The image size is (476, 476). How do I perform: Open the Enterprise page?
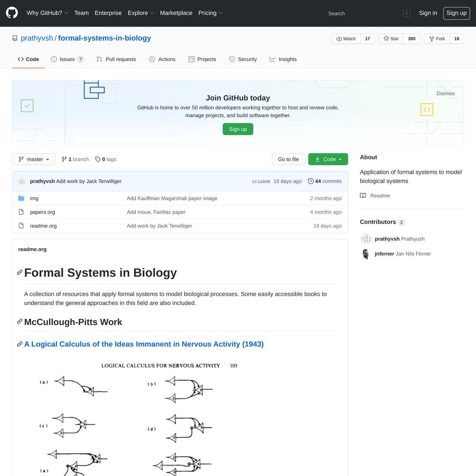(x=108, y=13)
